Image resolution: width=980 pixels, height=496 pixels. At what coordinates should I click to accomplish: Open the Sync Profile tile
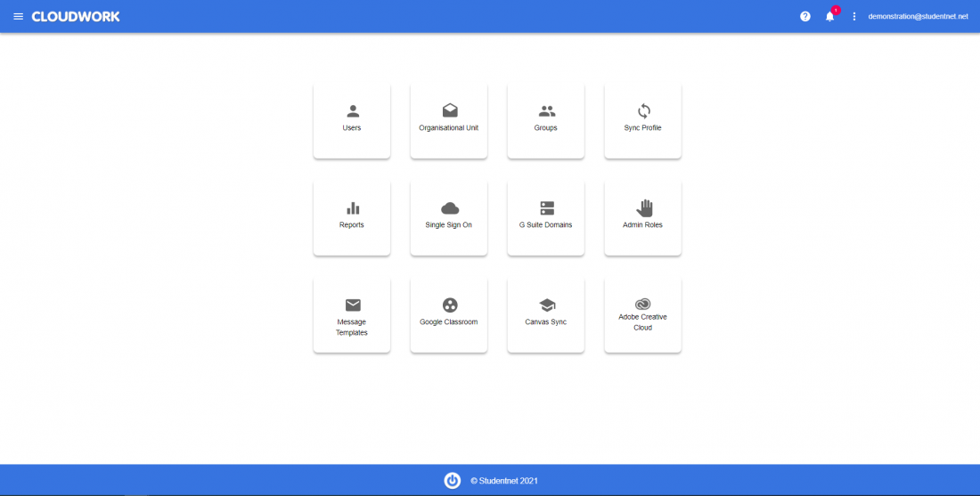(x=642, y=120)
